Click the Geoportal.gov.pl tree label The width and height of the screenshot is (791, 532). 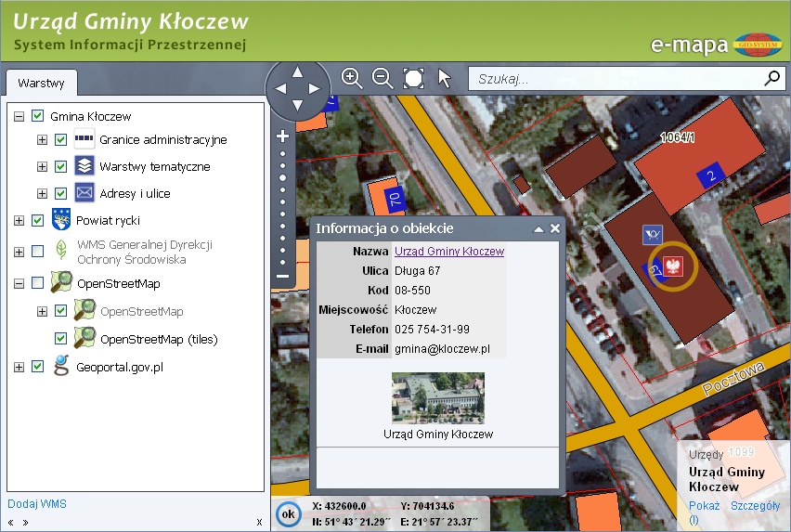coord(120,367)
